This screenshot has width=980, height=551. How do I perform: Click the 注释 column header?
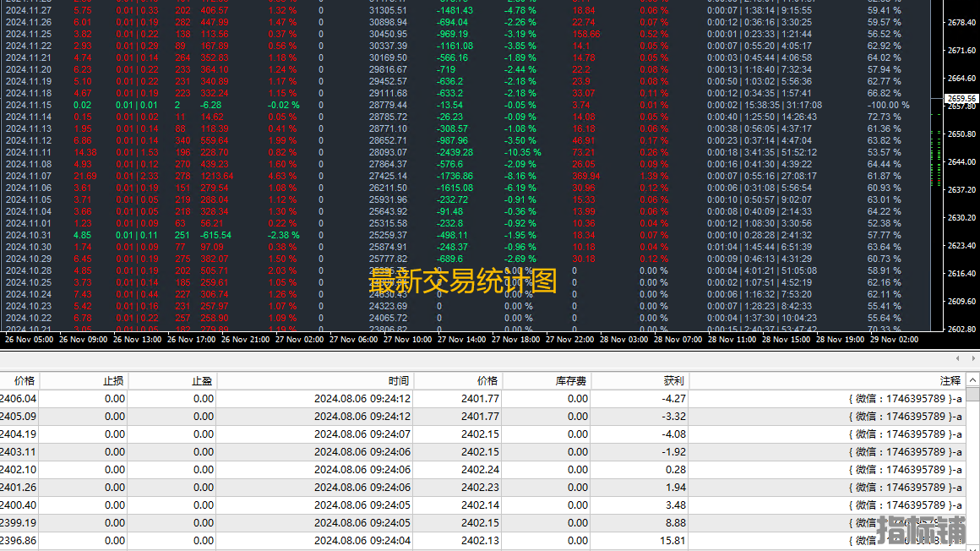(x=950, y=381)
